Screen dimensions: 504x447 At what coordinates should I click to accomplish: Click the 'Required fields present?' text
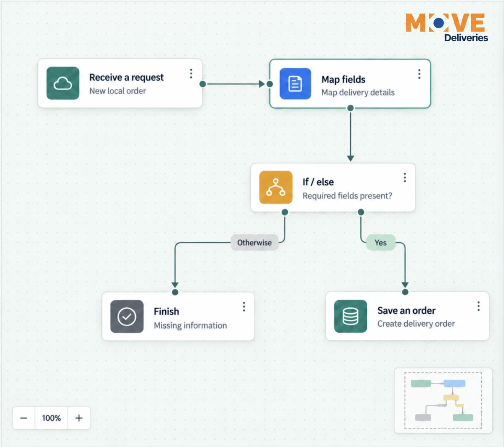pyautogui.click(x=347, y=196)
